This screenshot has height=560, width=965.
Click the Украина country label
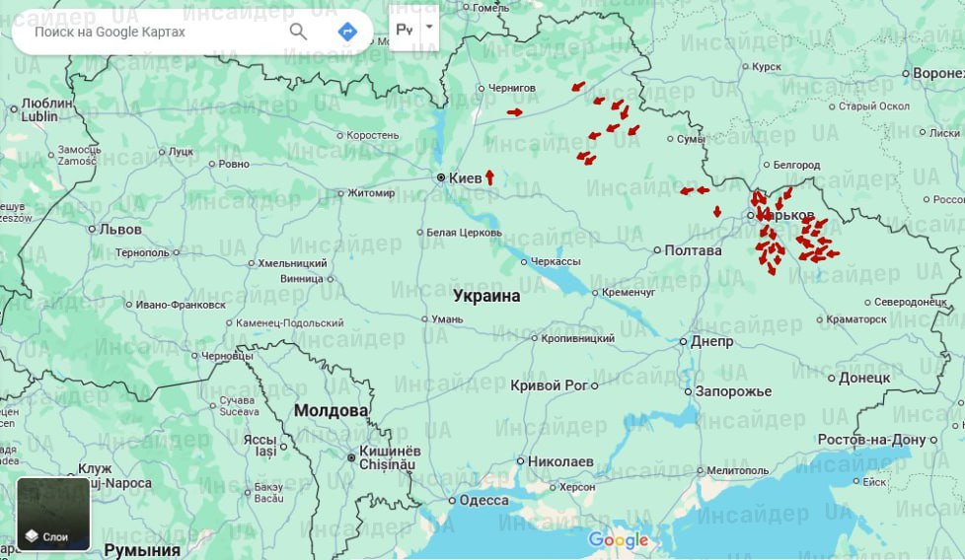coord(486,296)
